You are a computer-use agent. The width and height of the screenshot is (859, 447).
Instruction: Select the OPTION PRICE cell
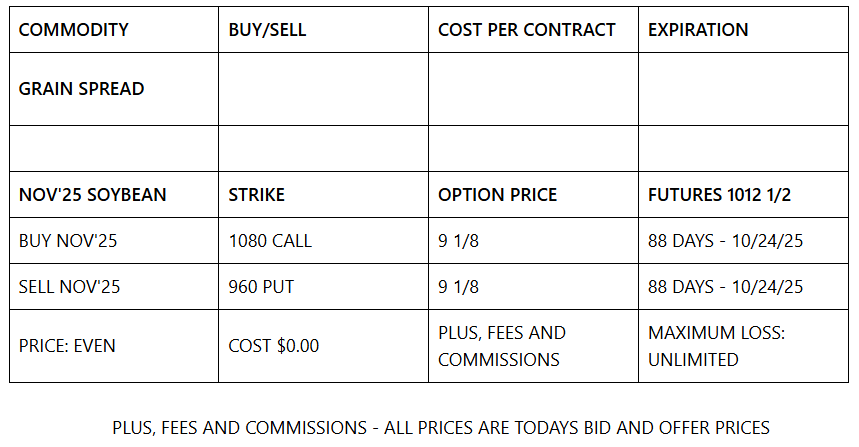tap(533, 194)
